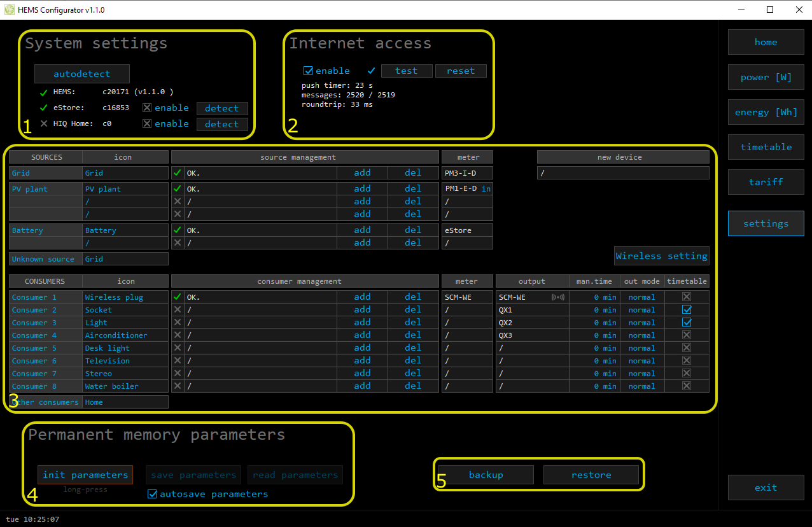Enable the eStore checkbox
Screen dimensions: 812x527
point(147,108)
